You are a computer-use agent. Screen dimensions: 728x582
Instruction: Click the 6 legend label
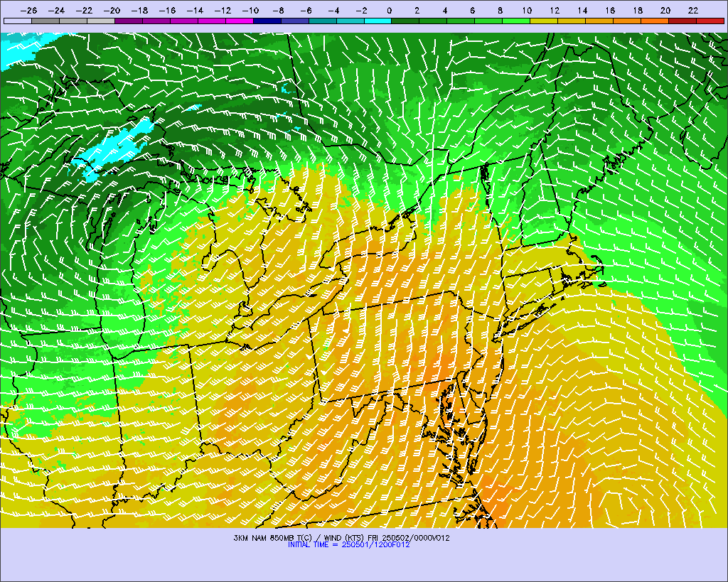click(x=472, y=11)
